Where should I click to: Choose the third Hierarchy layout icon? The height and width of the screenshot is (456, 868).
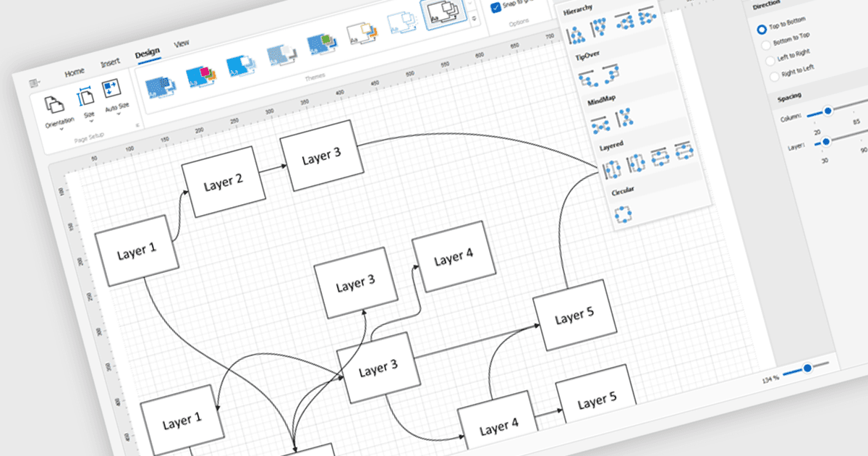pyautogui.click(x=624, y=21)
